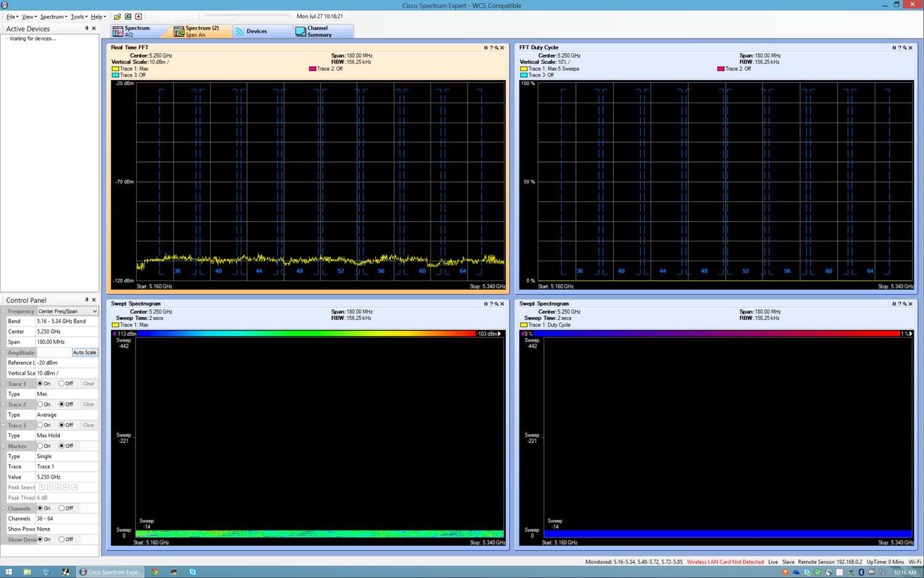Switch to the Spectrum AQ tab
Viewport: 924px width, 578px height.
click(x=140, y=31)
